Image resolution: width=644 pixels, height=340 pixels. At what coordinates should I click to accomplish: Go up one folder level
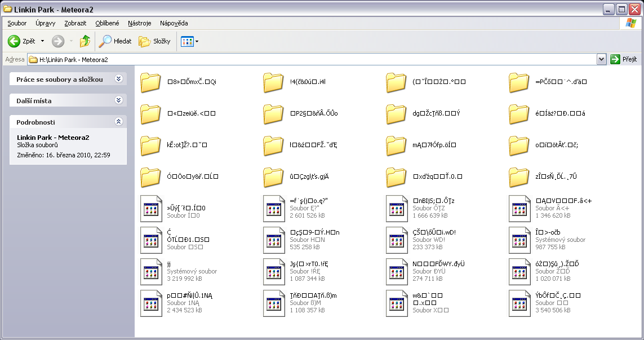(85, 41)
